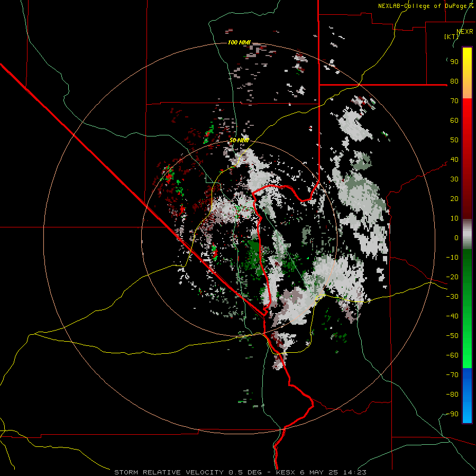Click the "60" value on the velocity scale
This screenshot has width=476, height=476.
coord(454,121)
